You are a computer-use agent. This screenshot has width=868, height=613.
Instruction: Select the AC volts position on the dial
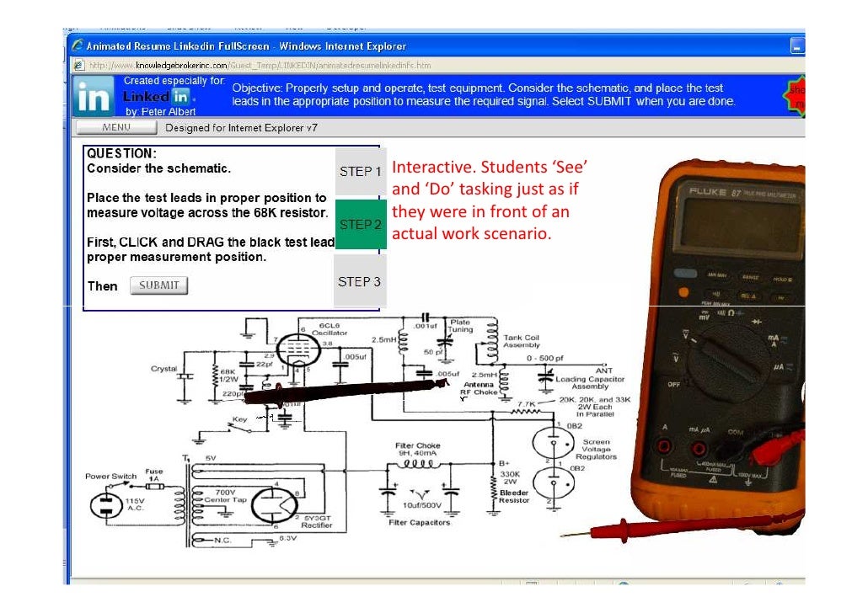(676, 358)
